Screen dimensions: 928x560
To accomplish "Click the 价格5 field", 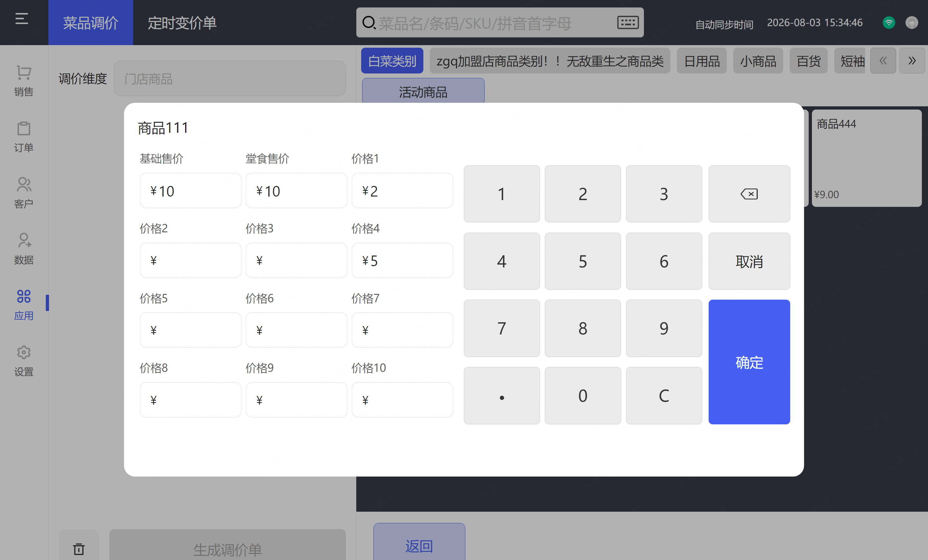I will pos(191,330).
